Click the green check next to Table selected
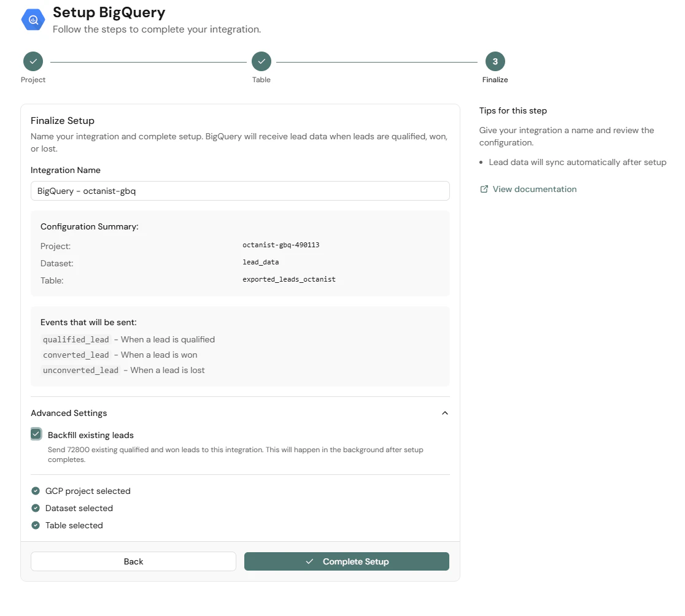685x616 pixels. [x=36, y=525]
